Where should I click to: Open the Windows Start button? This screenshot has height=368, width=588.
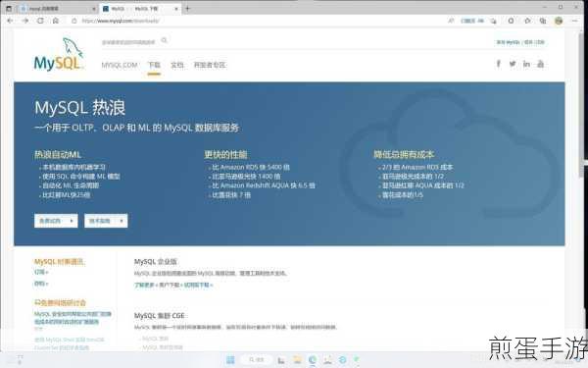tap(230, 360)
